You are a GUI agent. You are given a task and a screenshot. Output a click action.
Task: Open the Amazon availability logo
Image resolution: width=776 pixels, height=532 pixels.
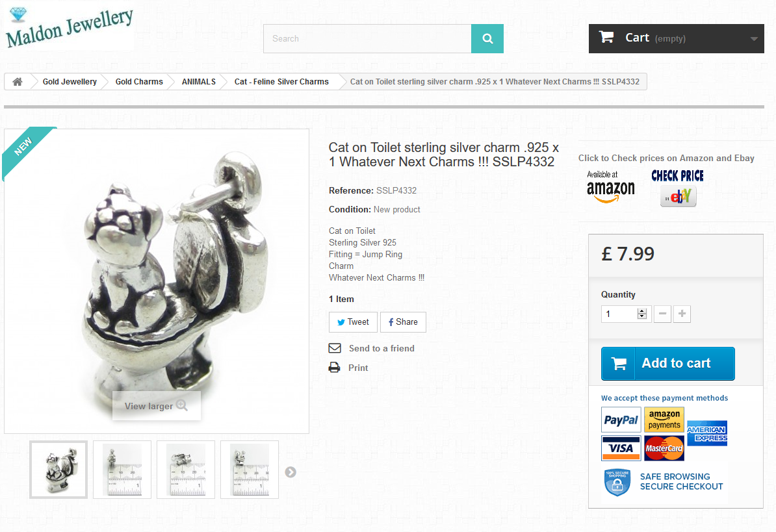(610, 187)
